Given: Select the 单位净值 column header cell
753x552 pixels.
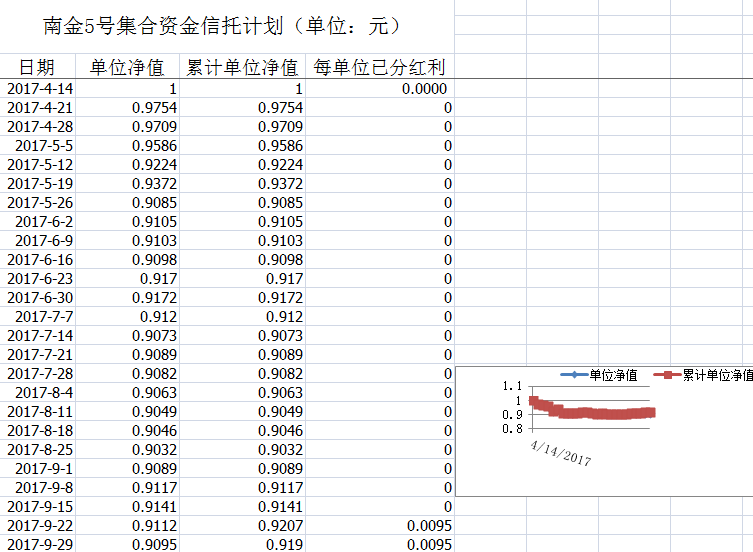Looking at the screenshot, I should click(x=128, y=68).
